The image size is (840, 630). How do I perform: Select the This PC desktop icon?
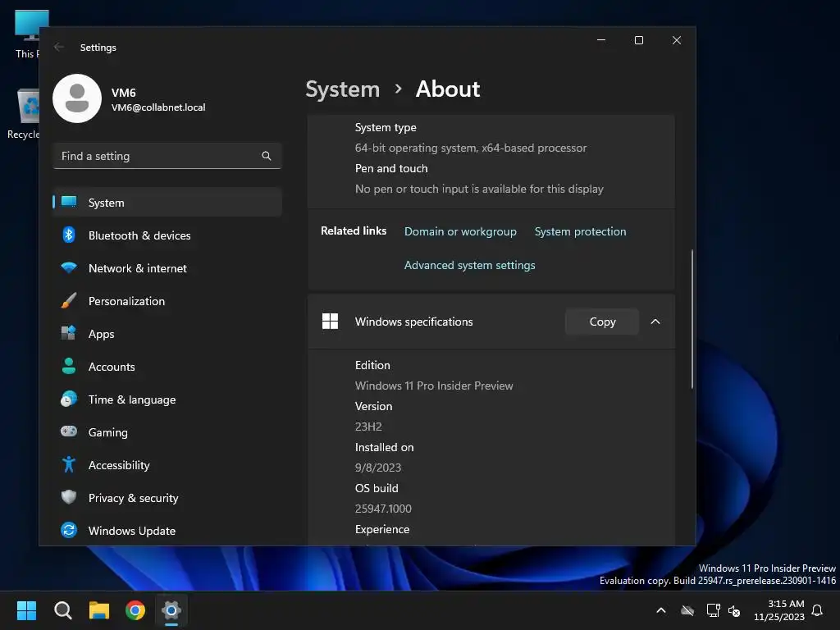click(x=27, y=34)
